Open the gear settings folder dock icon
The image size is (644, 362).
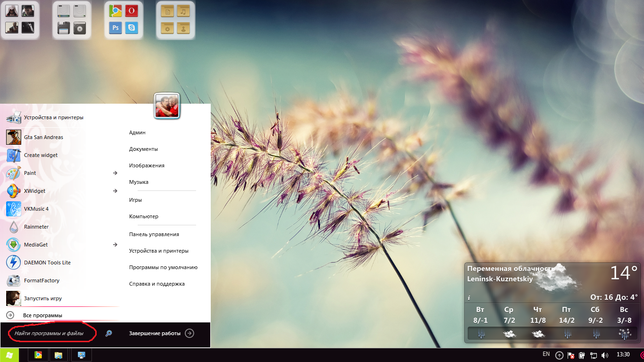coord(167,28)
